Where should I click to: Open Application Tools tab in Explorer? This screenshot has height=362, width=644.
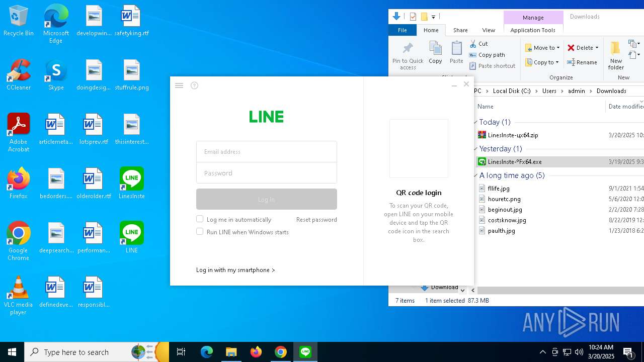533,30
